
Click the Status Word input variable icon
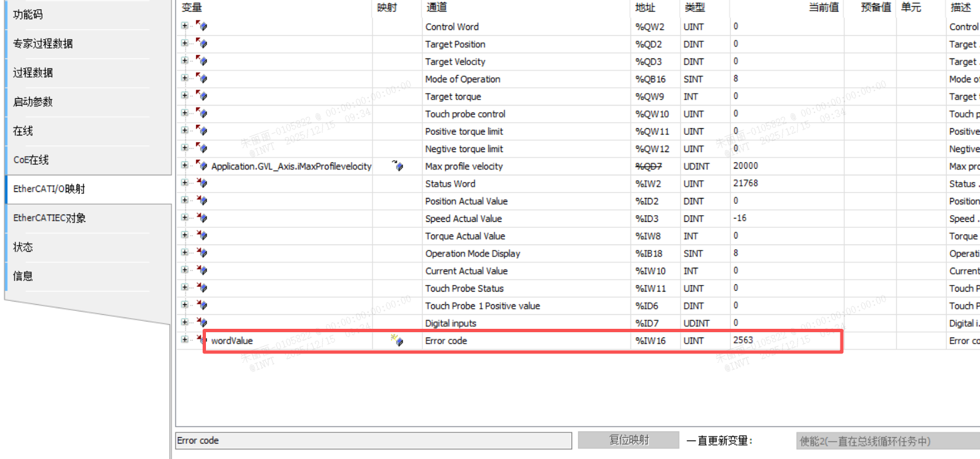[201, 183]
